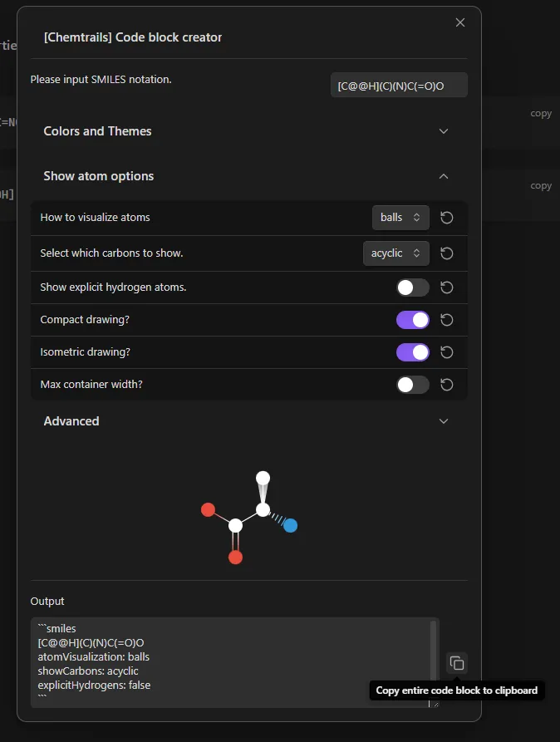The image size is (560, 742).
Task: Copy entire code block to clipboard
Action: pyautogui.click(x=457, y=663)
